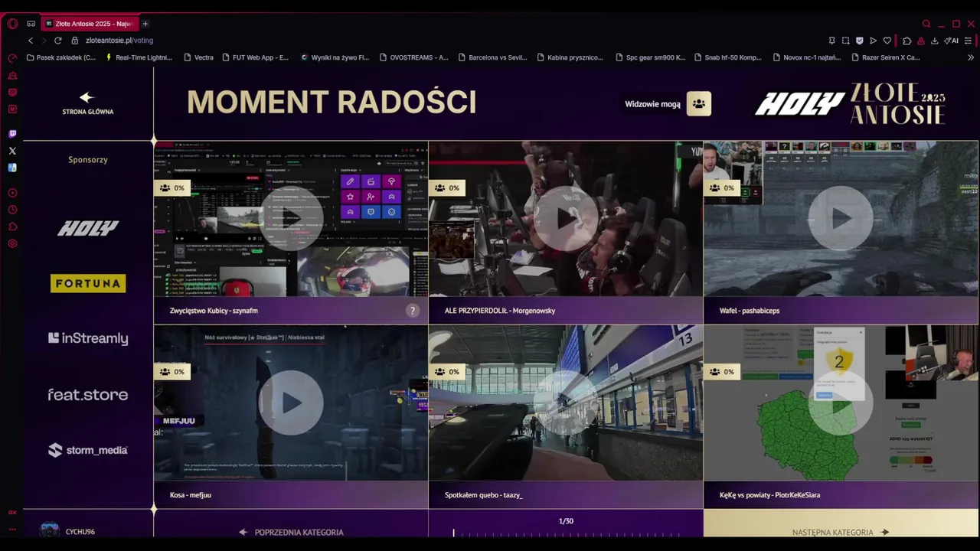Play the Wafel - pashabiceps clip

[x=841, y=218]
